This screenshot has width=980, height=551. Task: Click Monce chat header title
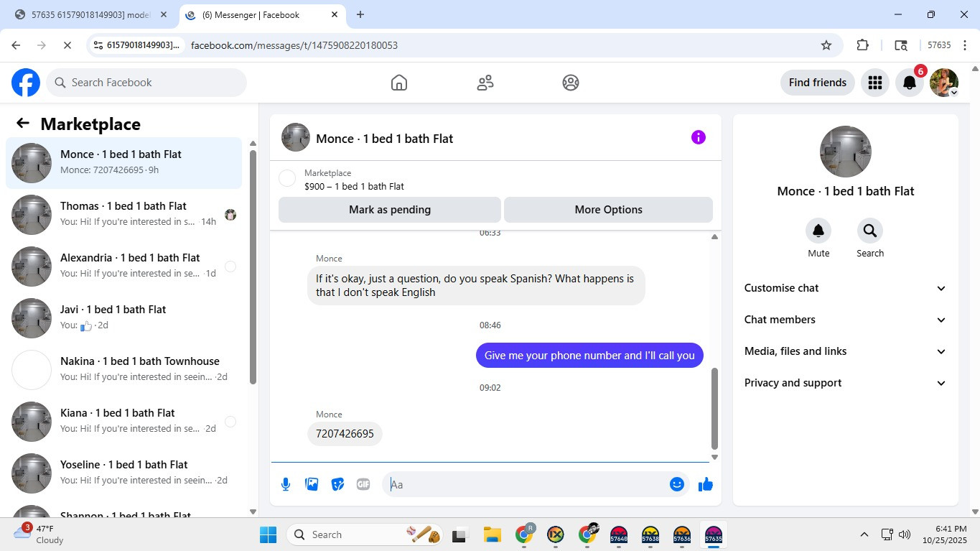[384, 139]
